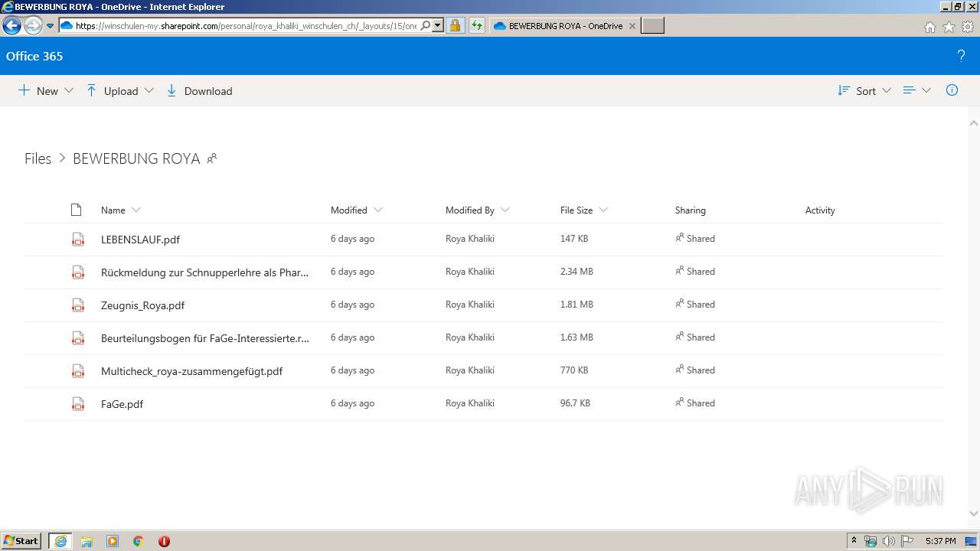Go to Files breadcrumb

[38, 158]
